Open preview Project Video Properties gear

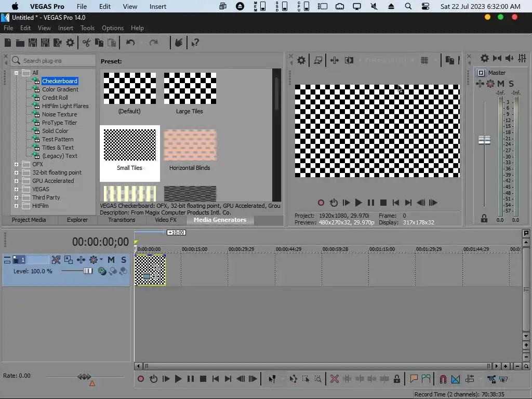point(301,60)
